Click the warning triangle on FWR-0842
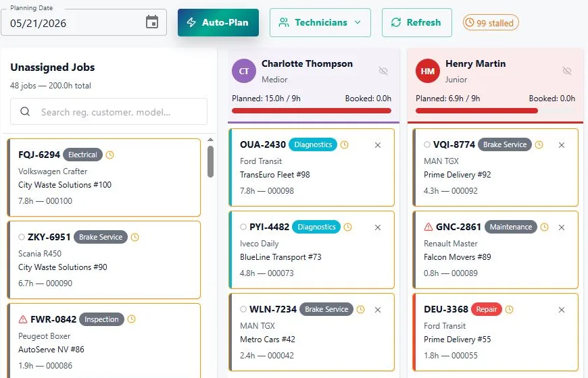This screenshot has height=378, width=588. (23, 319)
